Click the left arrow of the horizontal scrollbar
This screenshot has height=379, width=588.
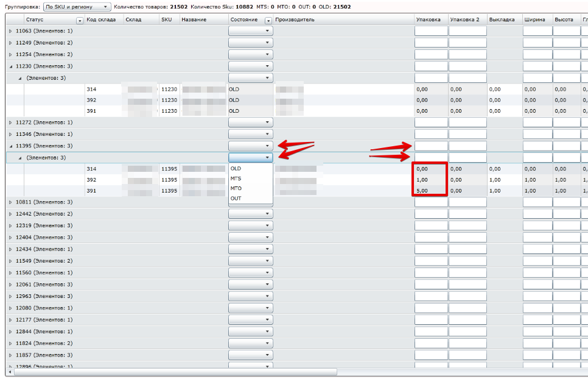pyautogui.click(x=9, y=372)
